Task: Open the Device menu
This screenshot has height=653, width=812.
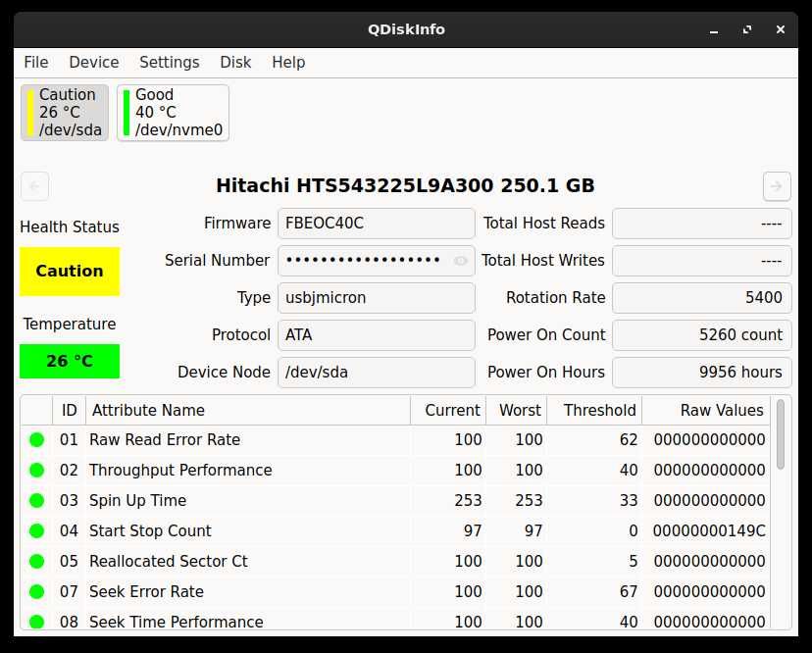Action: (94, 62)
